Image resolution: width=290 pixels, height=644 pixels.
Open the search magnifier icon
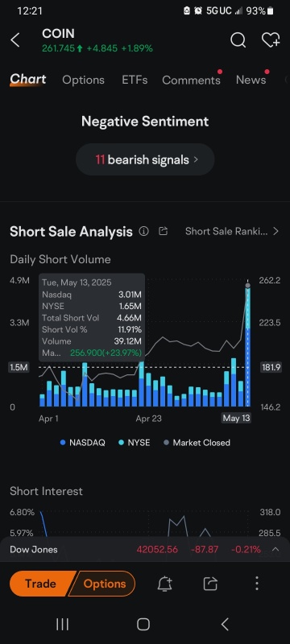click(238, 40)
